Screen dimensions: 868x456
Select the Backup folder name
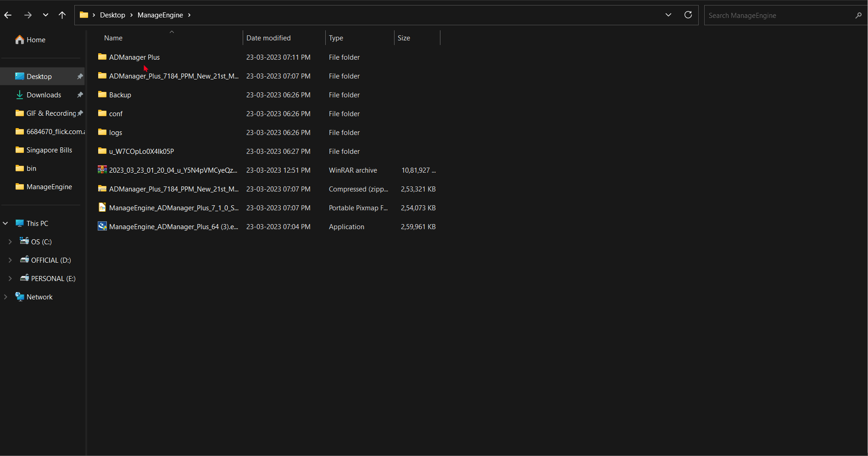(120, 95)
